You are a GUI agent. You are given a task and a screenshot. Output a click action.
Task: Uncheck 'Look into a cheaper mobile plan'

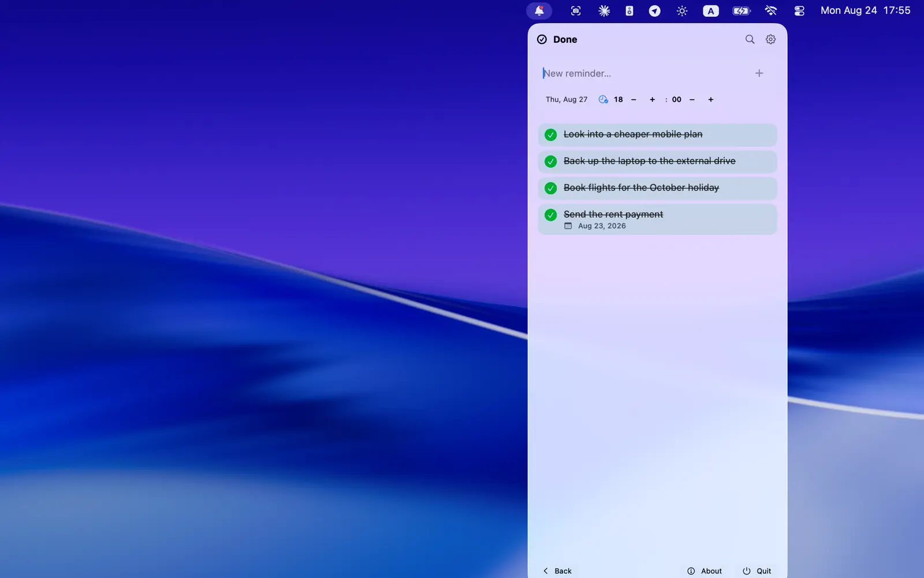[x=551, y=135]
